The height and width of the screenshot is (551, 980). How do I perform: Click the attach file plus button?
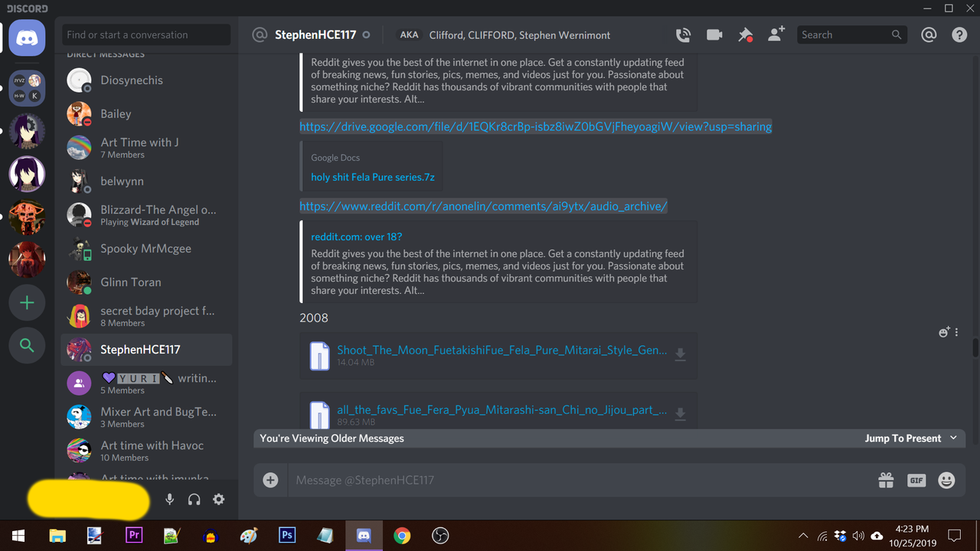[270, 480]
